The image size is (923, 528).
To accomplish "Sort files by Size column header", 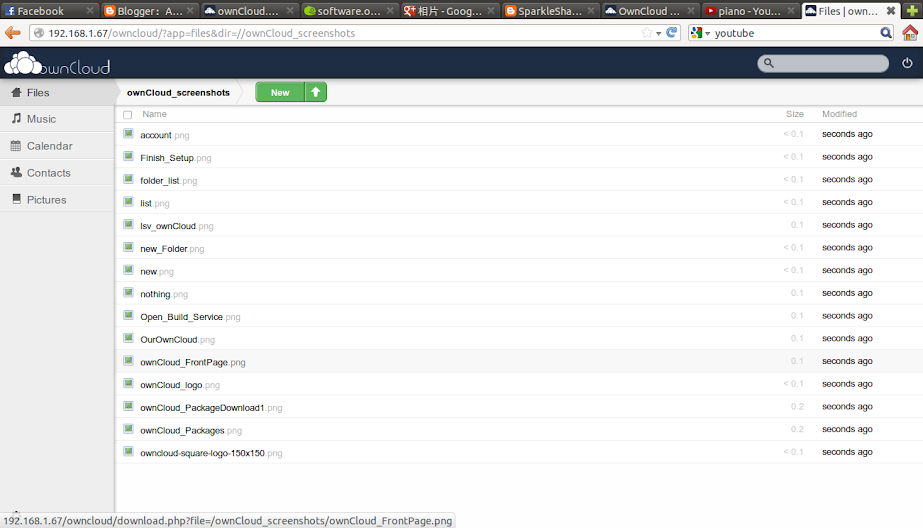I will tap(795, 114).
